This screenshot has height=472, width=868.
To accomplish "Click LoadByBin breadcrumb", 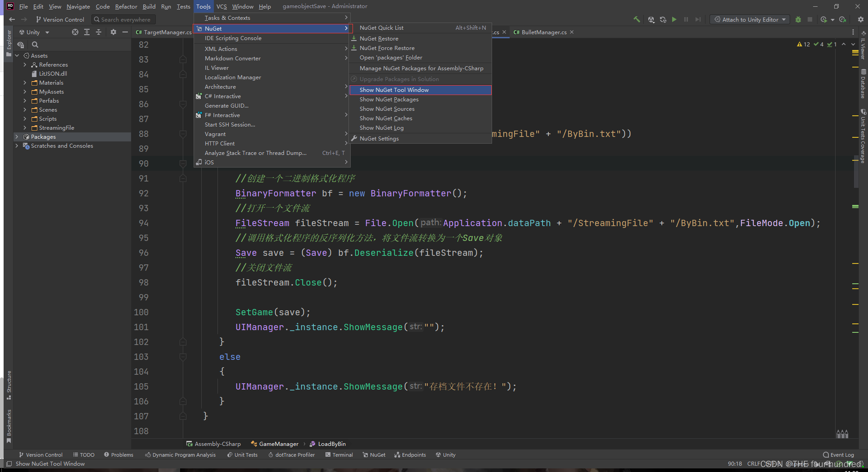I will click(x=328, y=444).
